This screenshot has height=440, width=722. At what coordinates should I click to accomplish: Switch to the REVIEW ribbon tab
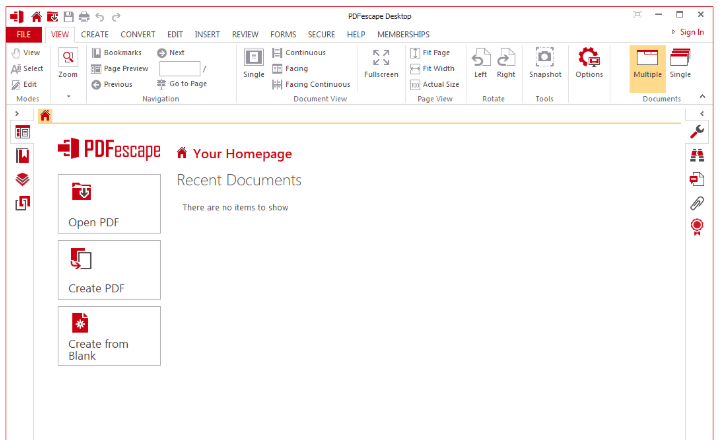[x=245, y=35]
